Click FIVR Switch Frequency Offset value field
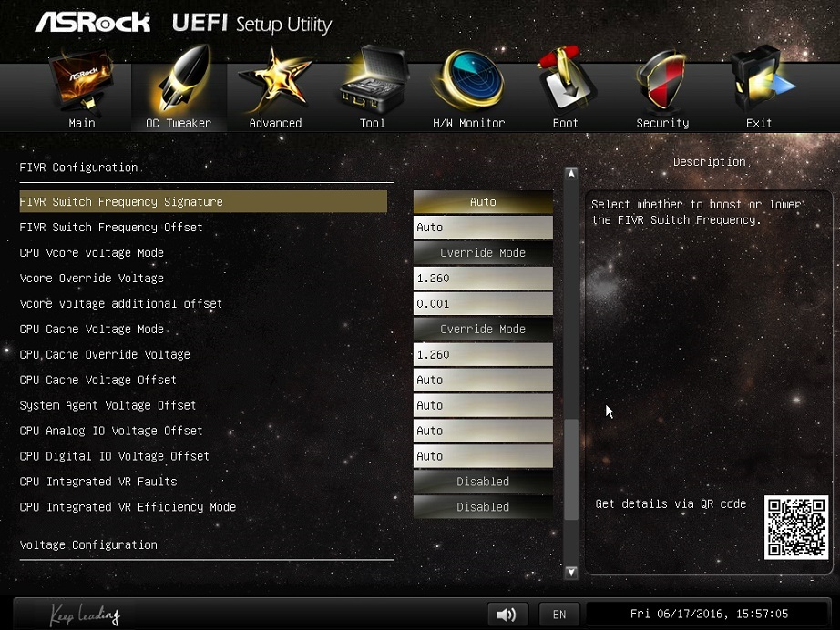This screenshot has width=840, height=630. pos(483,228)
